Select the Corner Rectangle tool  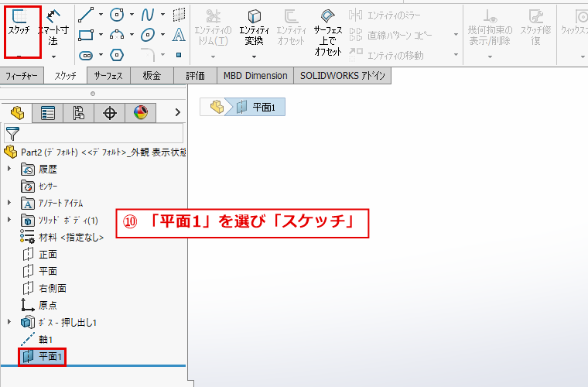86,35
